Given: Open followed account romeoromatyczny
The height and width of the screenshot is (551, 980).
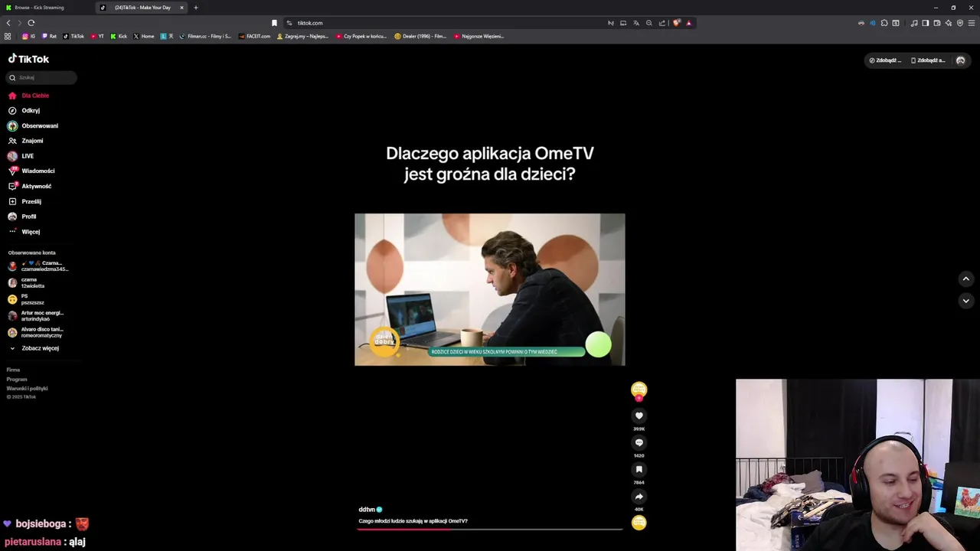Looking at the screenshot, I should click(35, 332).
